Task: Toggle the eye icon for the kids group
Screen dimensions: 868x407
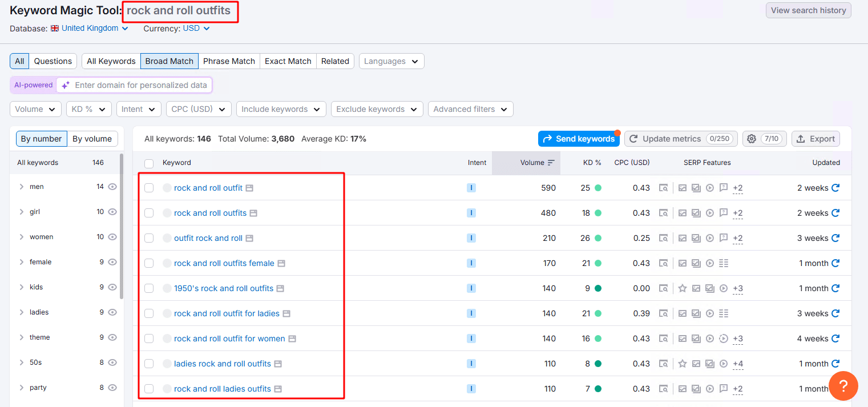Action: coord(112,287)
